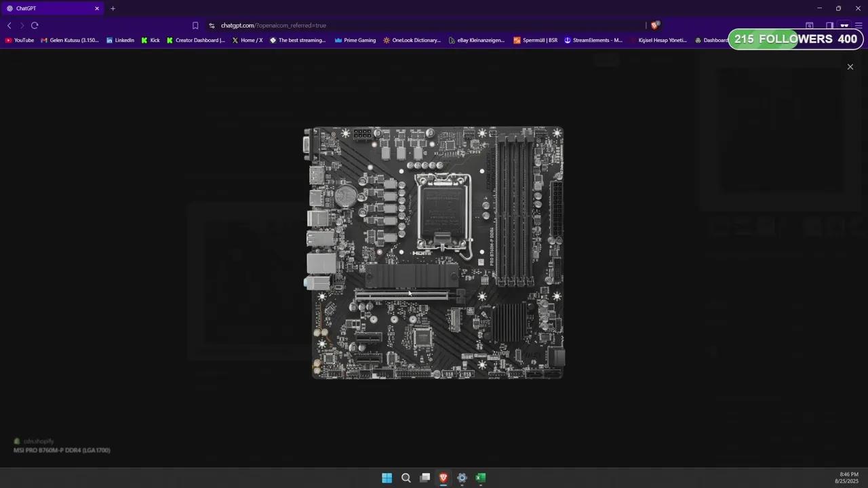Click the browser forward arrow

(x=22, y=25)
